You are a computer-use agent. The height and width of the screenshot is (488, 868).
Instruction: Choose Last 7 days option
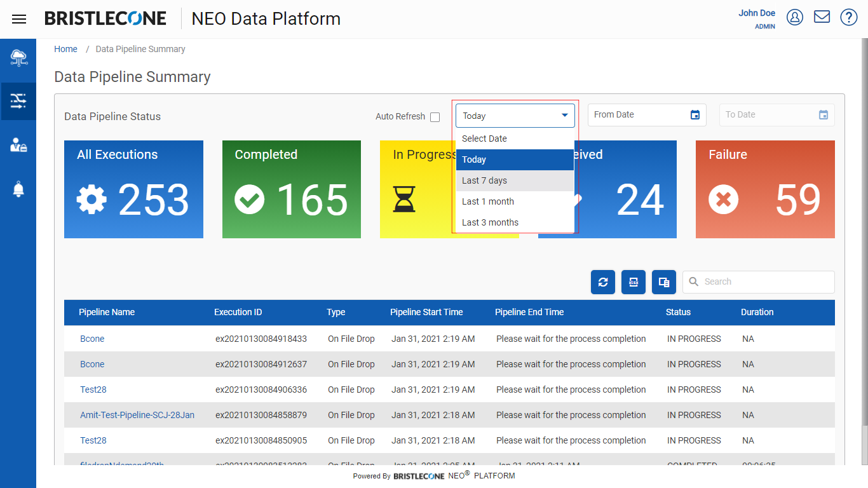coord(515,180)
